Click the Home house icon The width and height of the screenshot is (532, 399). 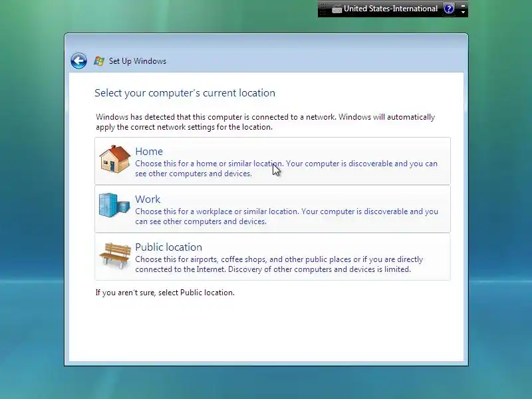pyautogui.click(x=114, y=160)
